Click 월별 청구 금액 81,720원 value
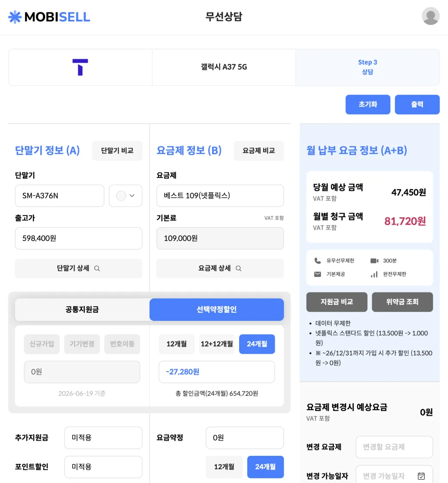448x483 pixels. click(405, 221)
